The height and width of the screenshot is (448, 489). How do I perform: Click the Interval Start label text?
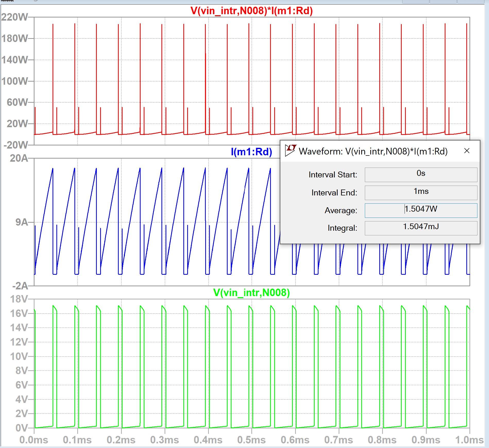pos(333,175)
